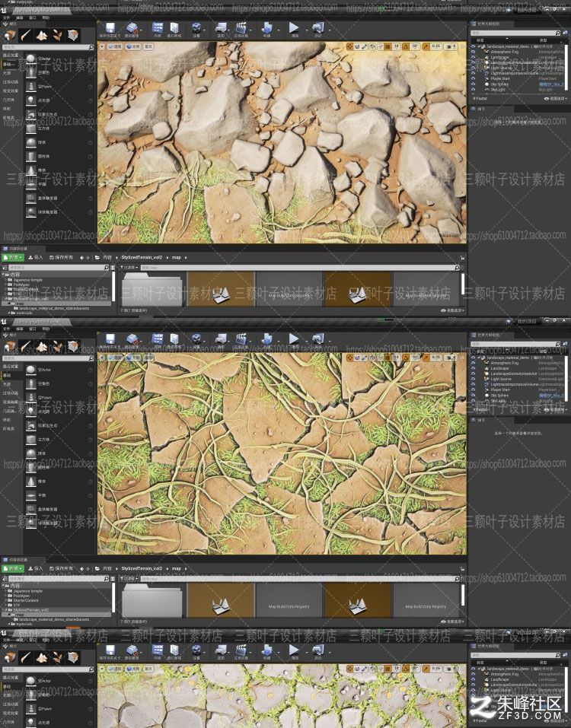Click surface snapping icon in top viewport
Image resolution: width=571 pixels, height=728 pixels.
click(x=381, y=46)
